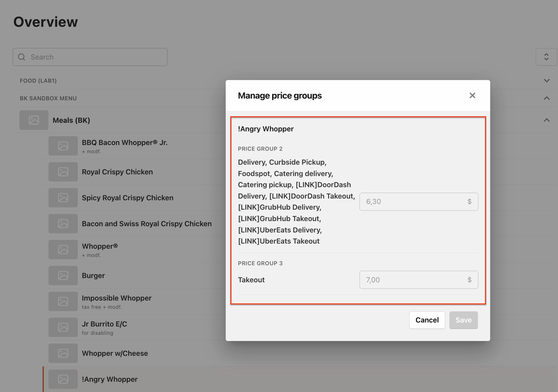This screenshot has width=558, height=392.
Task: Select the Meals (BK) category
Action: click(x=71, y=120)
